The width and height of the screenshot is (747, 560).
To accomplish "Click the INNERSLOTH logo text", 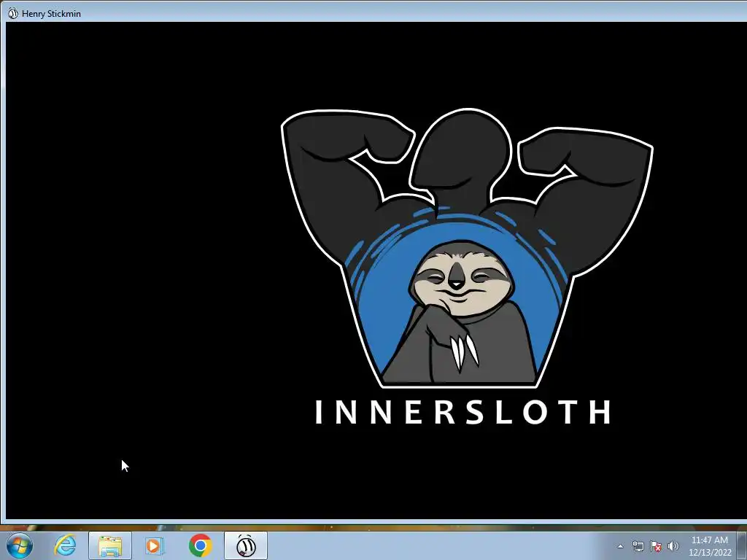I will pos(463,413).
